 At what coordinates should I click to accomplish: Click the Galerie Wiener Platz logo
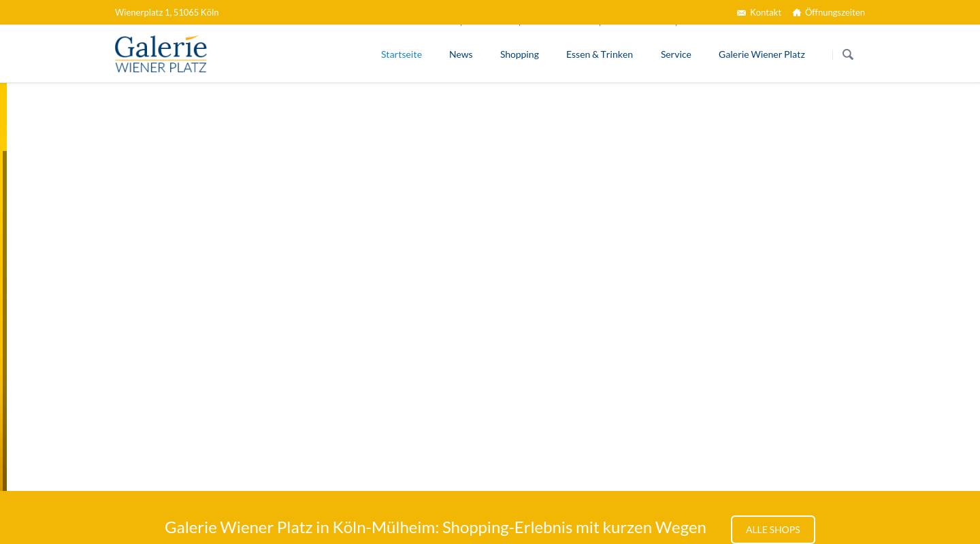coord(161,54)
